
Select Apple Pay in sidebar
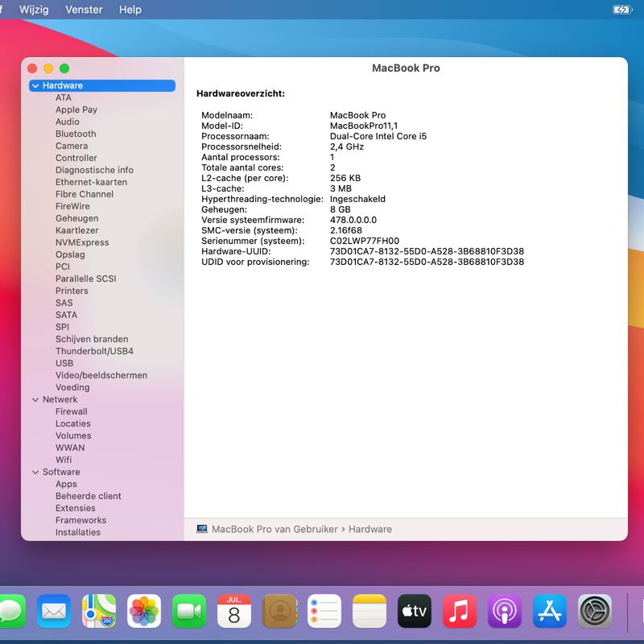pos(76,109)
